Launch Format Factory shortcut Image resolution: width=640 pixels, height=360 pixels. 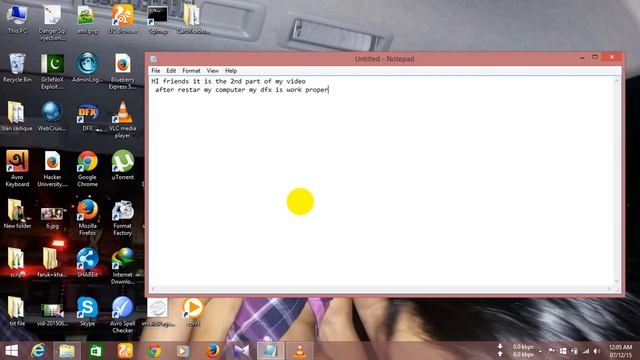click(x=122, y=217)
